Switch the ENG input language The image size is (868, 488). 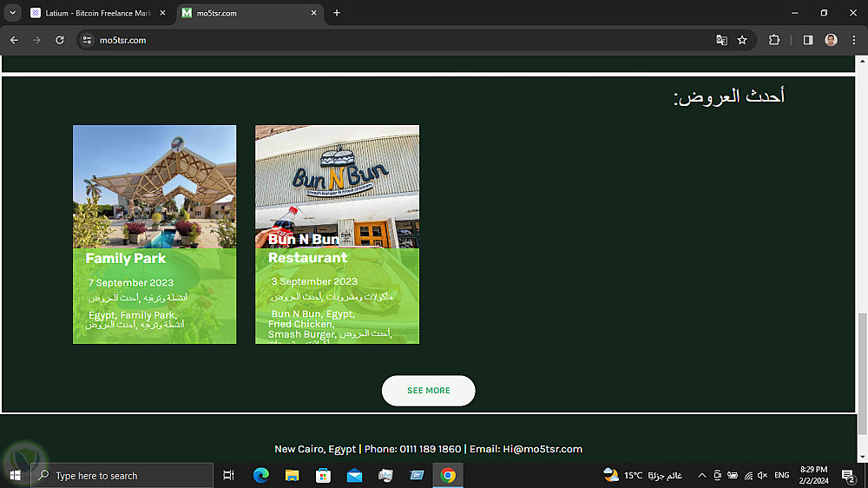point(782,475)
